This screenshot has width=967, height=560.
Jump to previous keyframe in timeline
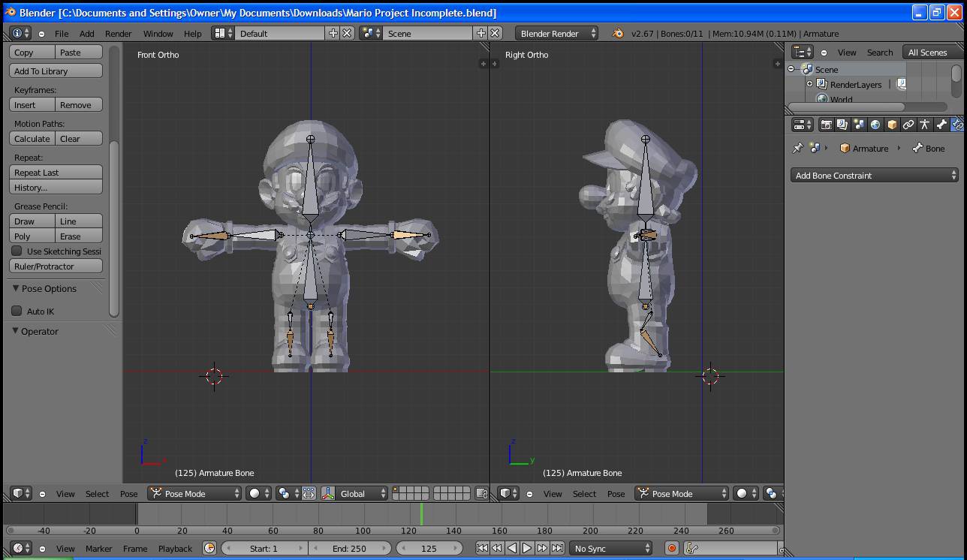497,548
